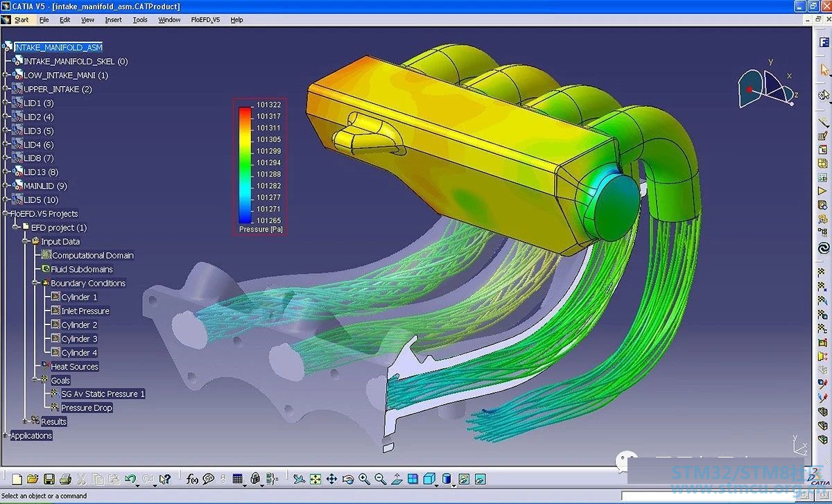Click the pressure legend color bar
Viewport: 832px width, 504px height.
point(245,164)
